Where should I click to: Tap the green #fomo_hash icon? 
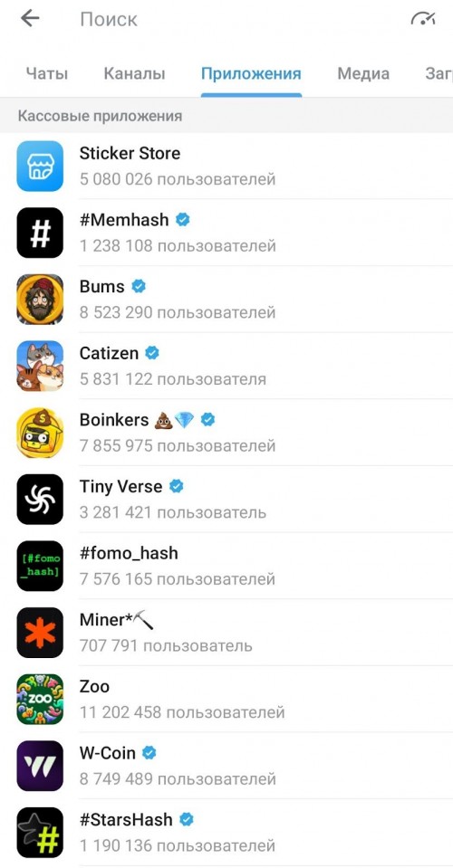pyautogui.click(x=40, y=566)
